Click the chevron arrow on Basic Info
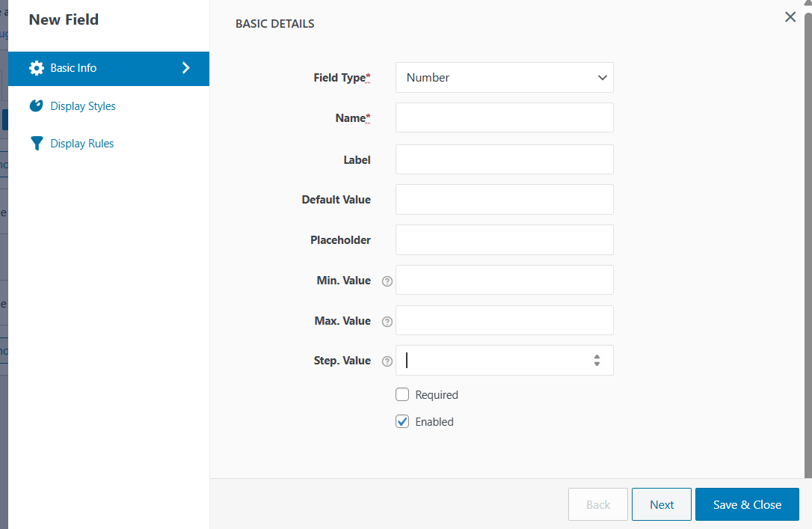The width and height of the screenshot is (812, 529). pos(185,67)
